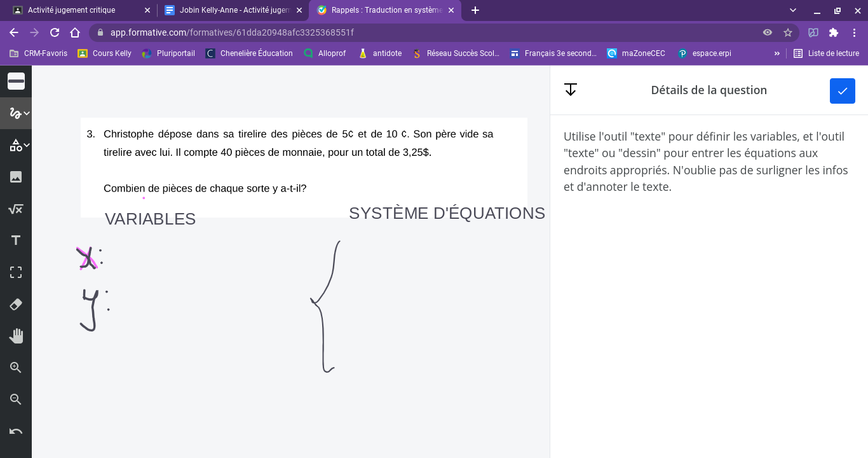The height and width of the screenshot is (458, 868).
Task: Undo the last drawing action
Action: pyautogui.click(x=16, y=431)
